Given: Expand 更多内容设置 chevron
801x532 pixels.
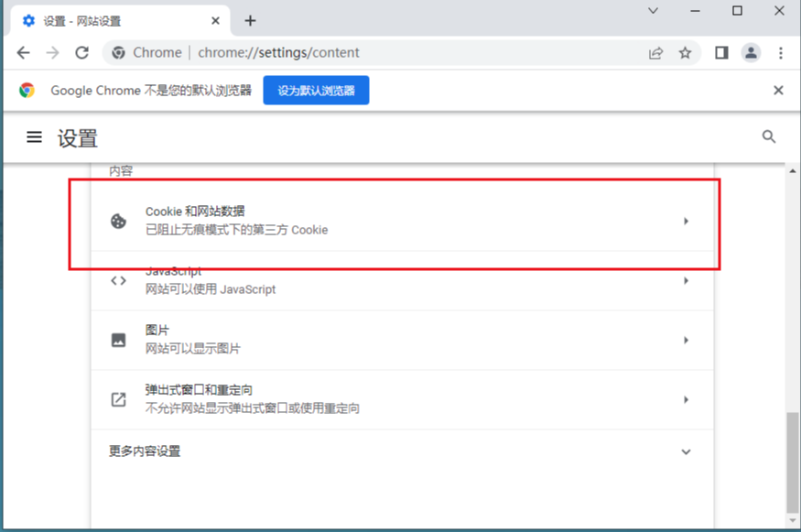Looking at the screenshot, I should coord(686,451).
